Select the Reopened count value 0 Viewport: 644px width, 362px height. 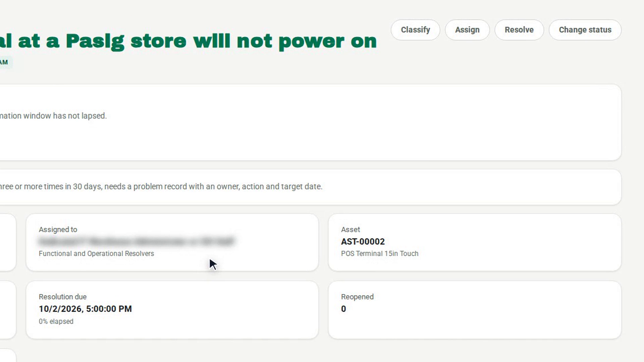[x=343, y=309]
